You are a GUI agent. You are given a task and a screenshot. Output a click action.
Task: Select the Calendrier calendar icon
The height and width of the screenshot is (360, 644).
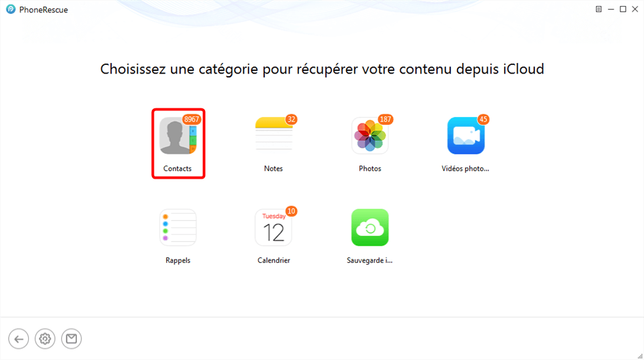click(273, 227)
